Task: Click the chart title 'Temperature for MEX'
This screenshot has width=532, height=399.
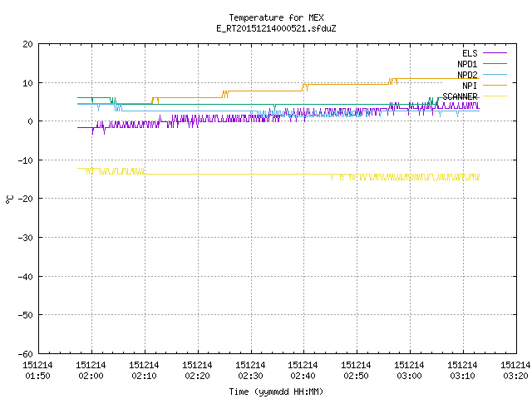Action: click(x=276, y=17)
